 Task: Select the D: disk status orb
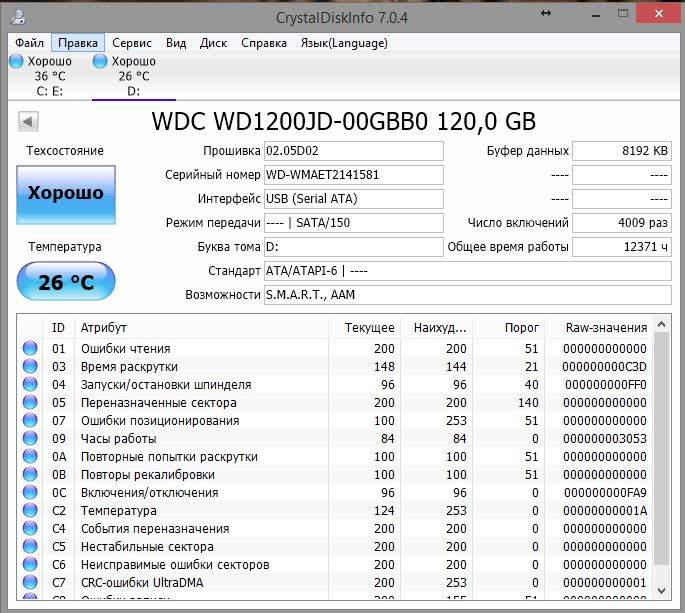coord(100,62)
